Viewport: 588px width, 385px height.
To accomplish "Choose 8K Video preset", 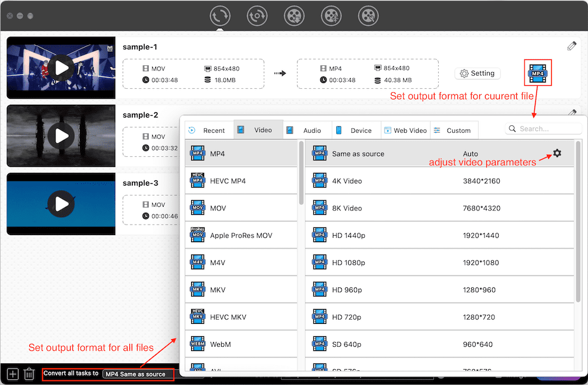I will coord(439,207).
